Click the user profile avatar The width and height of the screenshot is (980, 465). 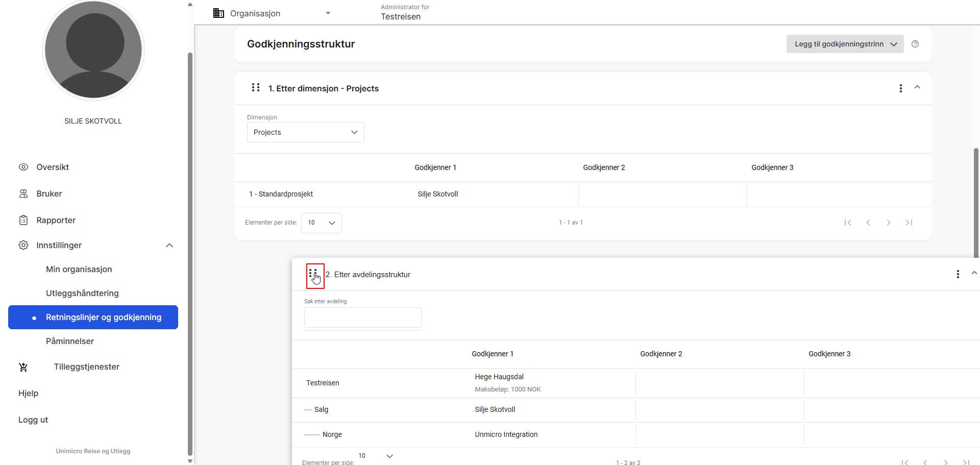coord(93,50)
